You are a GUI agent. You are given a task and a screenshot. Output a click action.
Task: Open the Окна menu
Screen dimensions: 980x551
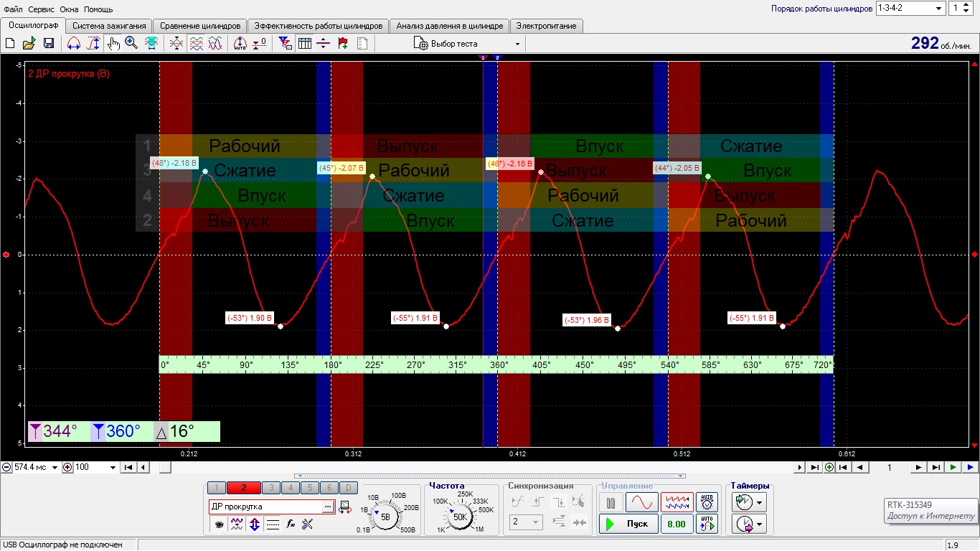pyautogui.click(x=69, y=9)
